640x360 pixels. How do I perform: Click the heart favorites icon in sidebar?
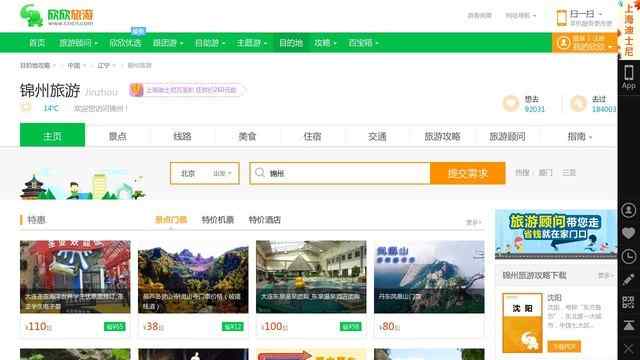pos(629,233)
